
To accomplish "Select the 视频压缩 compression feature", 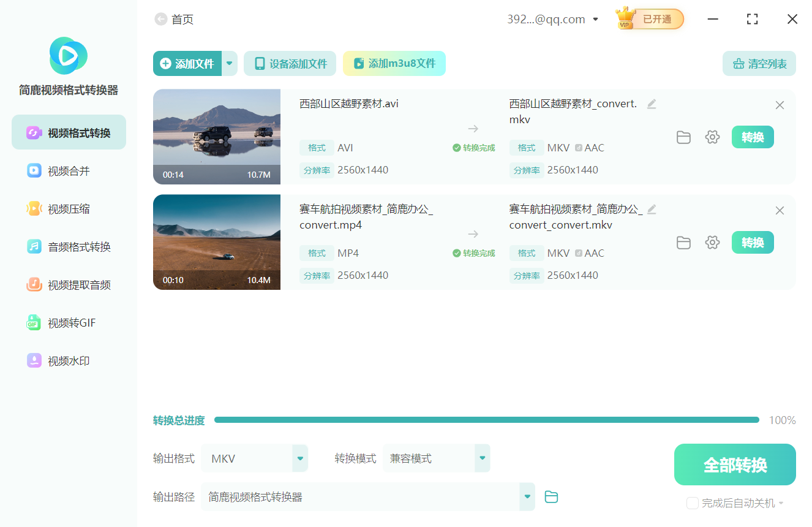I will click(x=68, y=208).
